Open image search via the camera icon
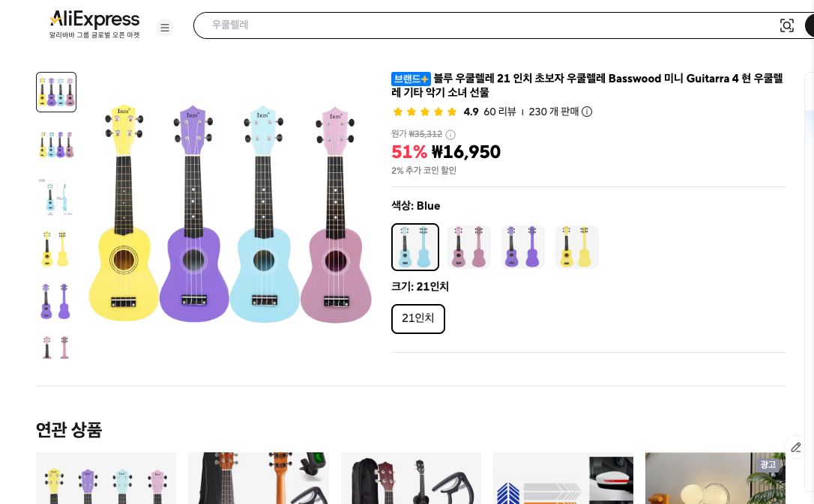This screenshot has height=504, width=814. pos(787,25)
